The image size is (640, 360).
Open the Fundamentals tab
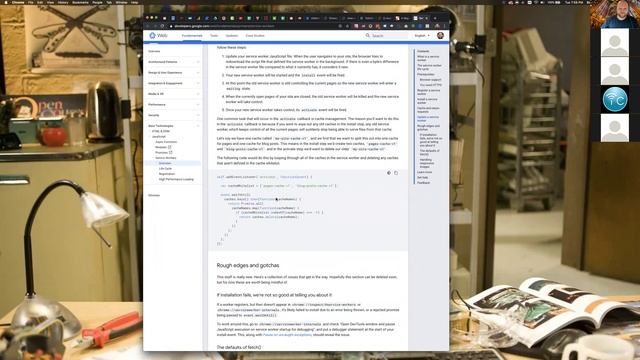pyautogui.click(x=192, y=36)
